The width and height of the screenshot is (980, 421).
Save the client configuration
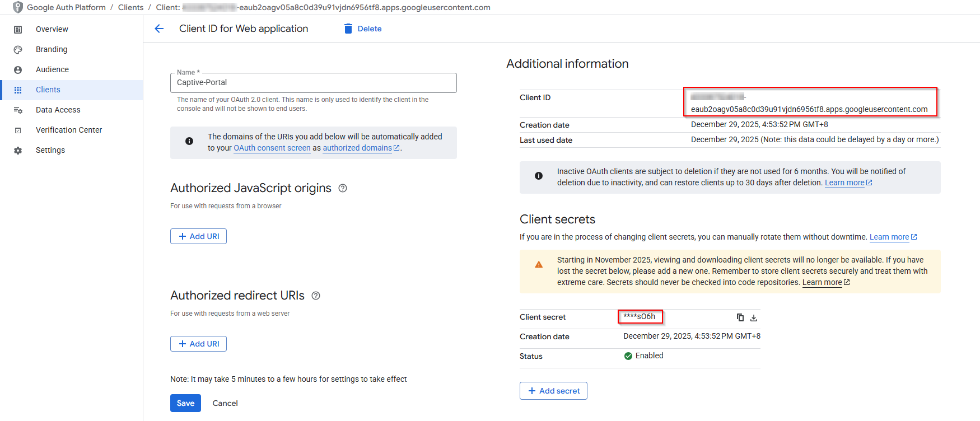tap(185, 403)
